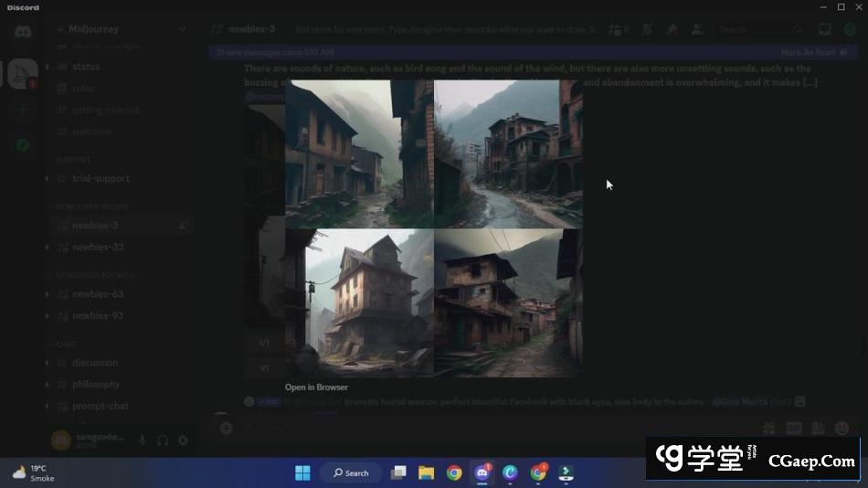Viewport: 868px width, 488px height.
Task: Click the Open in Browser link
Action: click(x=316, y=387)
